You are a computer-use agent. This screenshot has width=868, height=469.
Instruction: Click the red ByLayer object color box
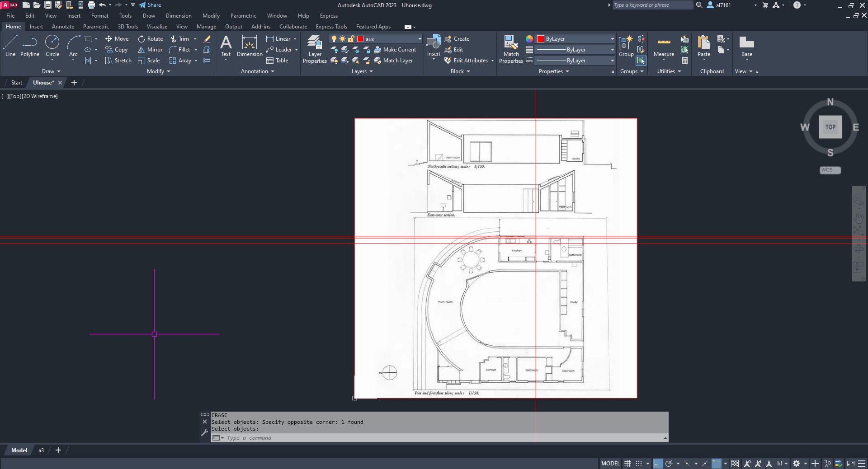540,39
